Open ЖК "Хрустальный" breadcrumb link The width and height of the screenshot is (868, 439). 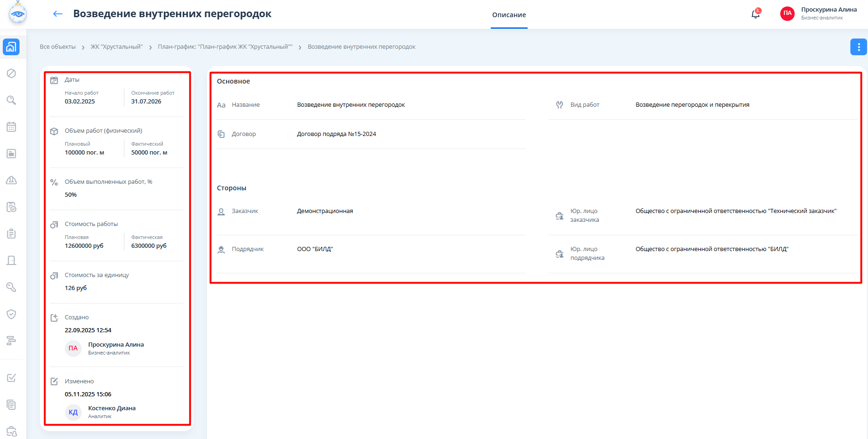point(117,47)
